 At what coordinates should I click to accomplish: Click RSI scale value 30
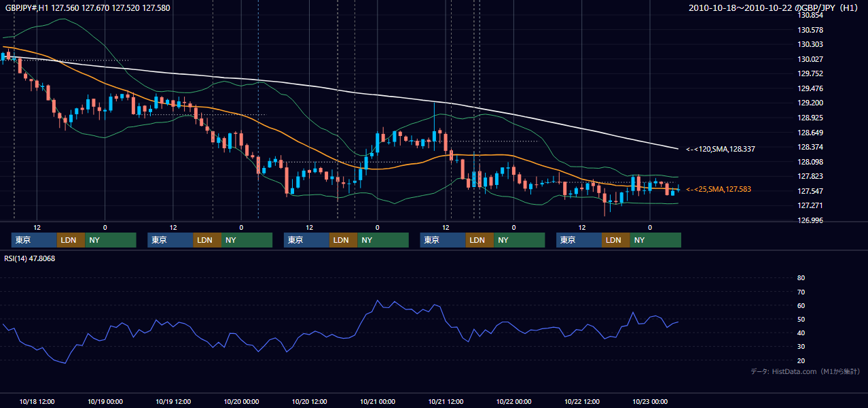[x=801, y=347]
